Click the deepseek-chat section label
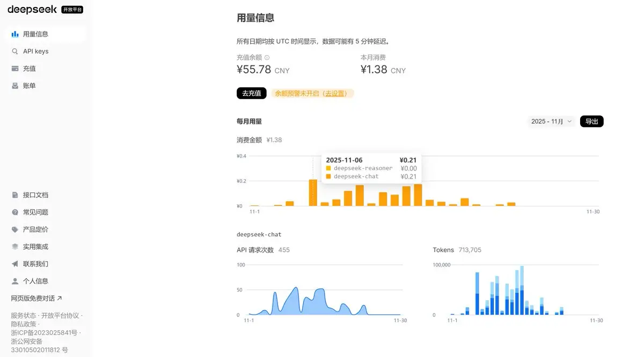Viewport: 644px width, 357px height. coord(259,235)
